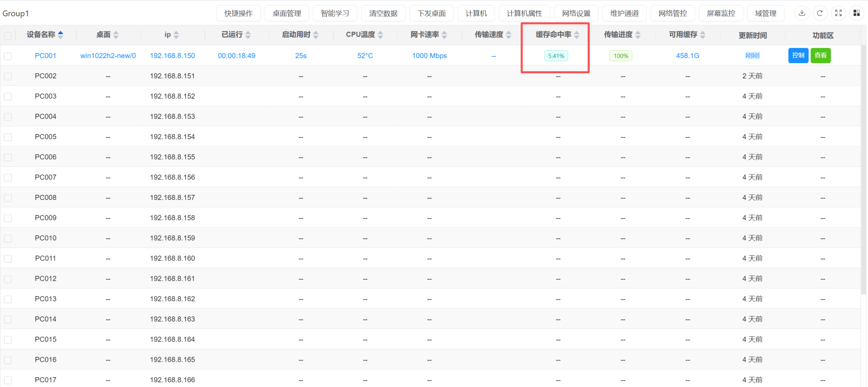
Task: Open the 快捷操作 dropdown menu
Action: pos(238,13)
